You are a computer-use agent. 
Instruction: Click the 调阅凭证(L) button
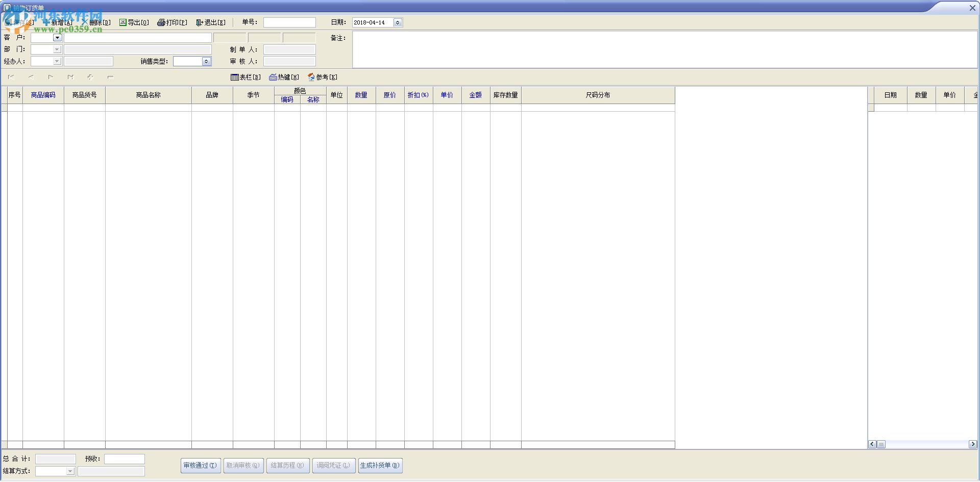pyautogui.click(x=334, y=466)
